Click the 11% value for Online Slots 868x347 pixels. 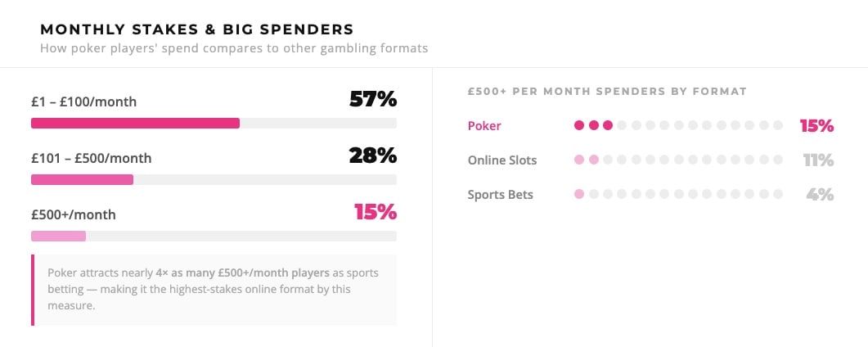tap(817, 160)
